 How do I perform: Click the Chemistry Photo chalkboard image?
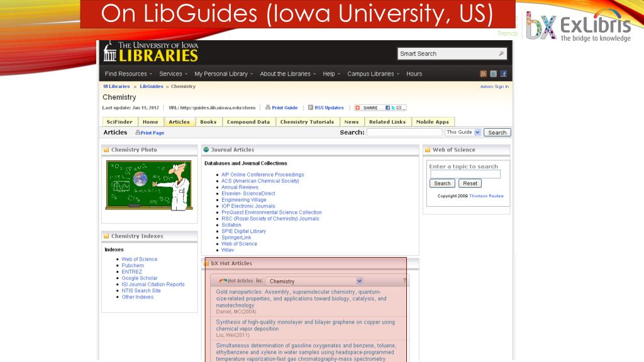click(x=148, y=185)
